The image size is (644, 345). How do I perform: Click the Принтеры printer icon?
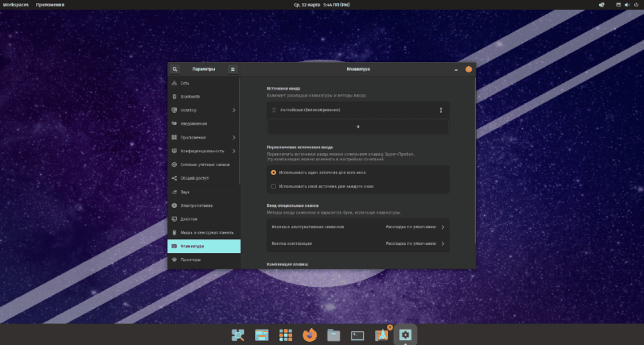tap(174, 260)
